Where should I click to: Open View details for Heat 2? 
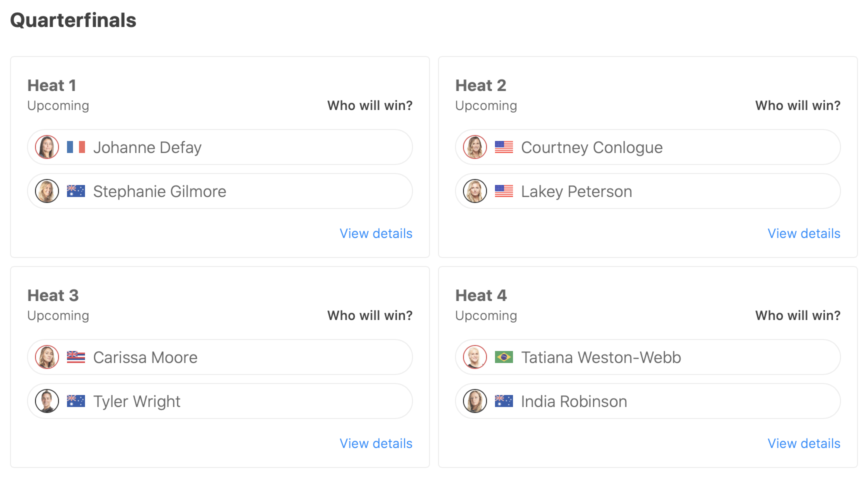click(804, 233)
